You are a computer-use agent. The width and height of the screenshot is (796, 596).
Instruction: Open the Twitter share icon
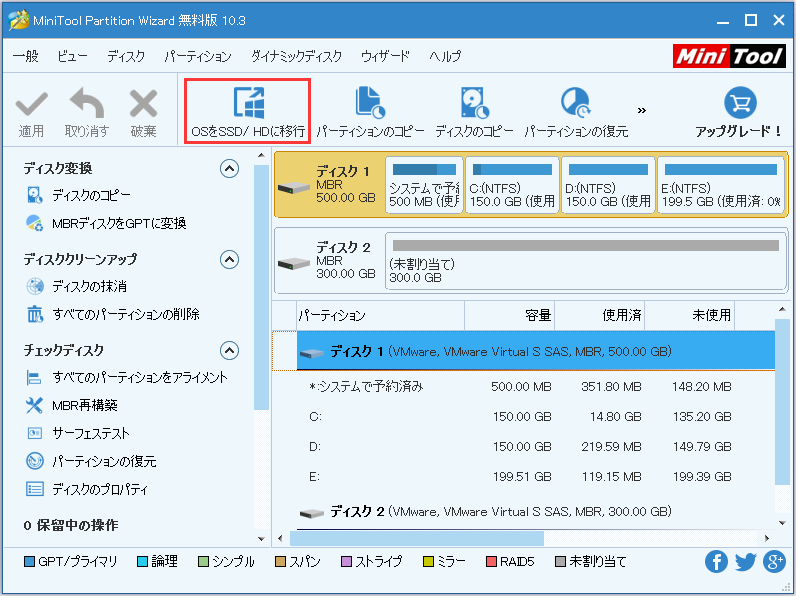(x=745, y=562)
